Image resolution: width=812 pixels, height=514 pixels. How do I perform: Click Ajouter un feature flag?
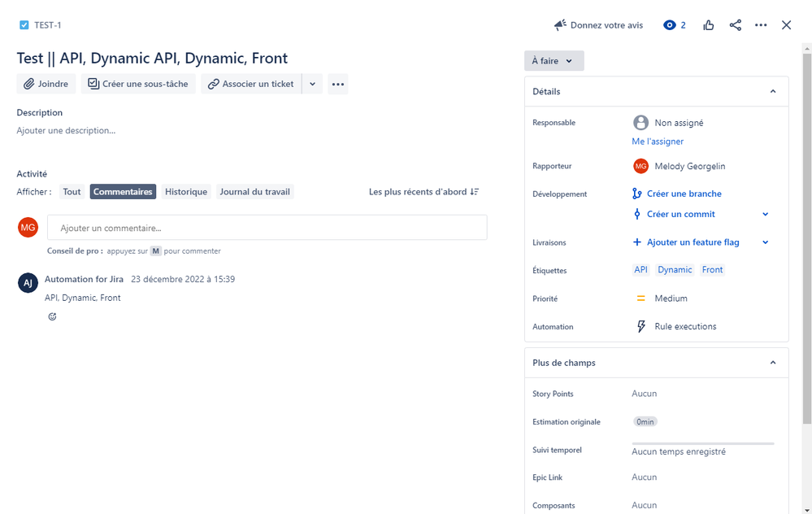[693, 242]
